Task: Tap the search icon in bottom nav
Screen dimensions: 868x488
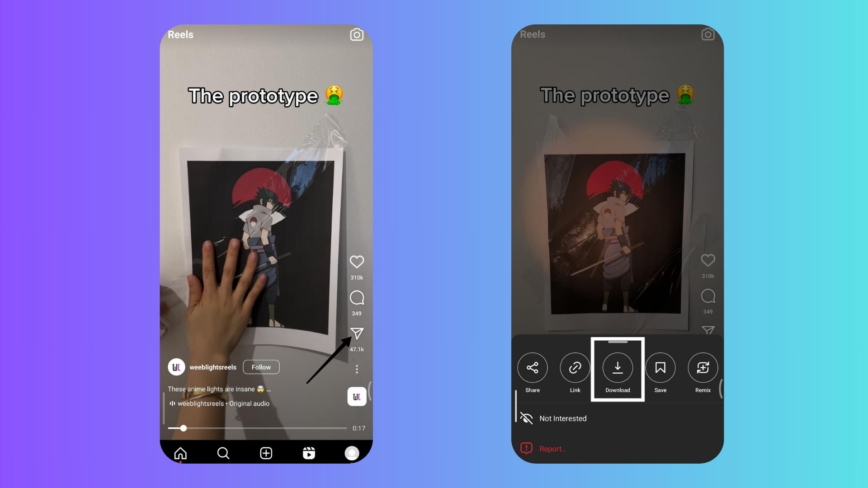Action: tap(223, 454)
